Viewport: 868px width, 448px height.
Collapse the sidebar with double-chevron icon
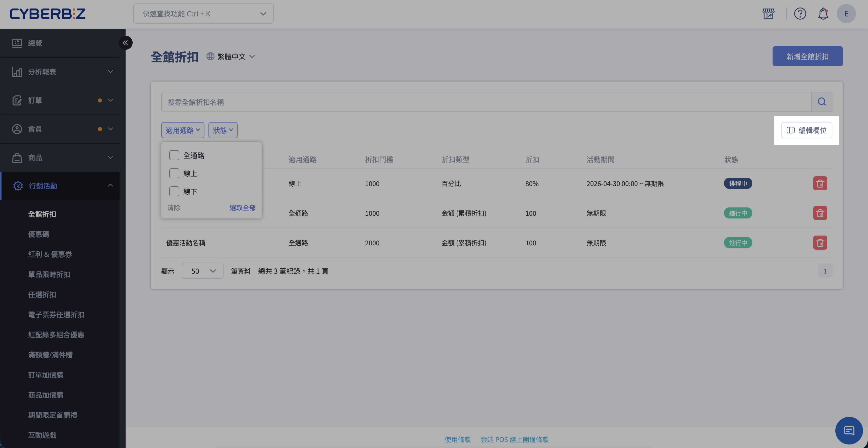[125, 43]
